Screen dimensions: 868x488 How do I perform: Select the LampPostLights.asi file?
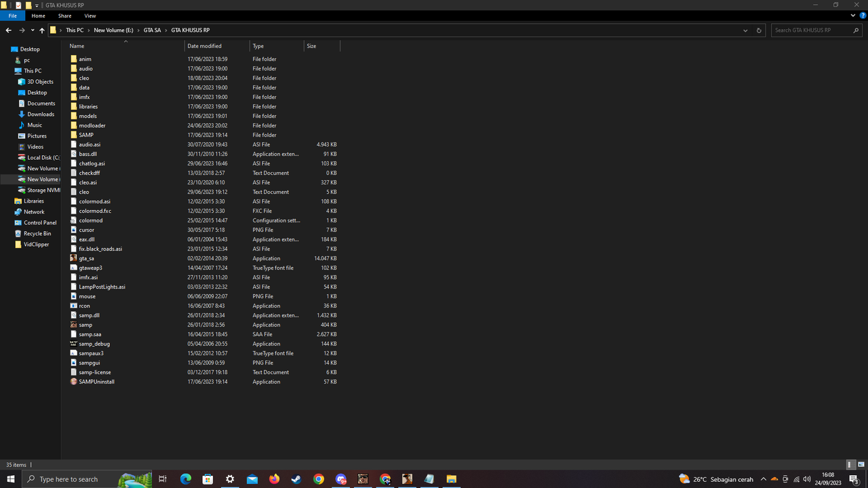click(x=102, y=287)
